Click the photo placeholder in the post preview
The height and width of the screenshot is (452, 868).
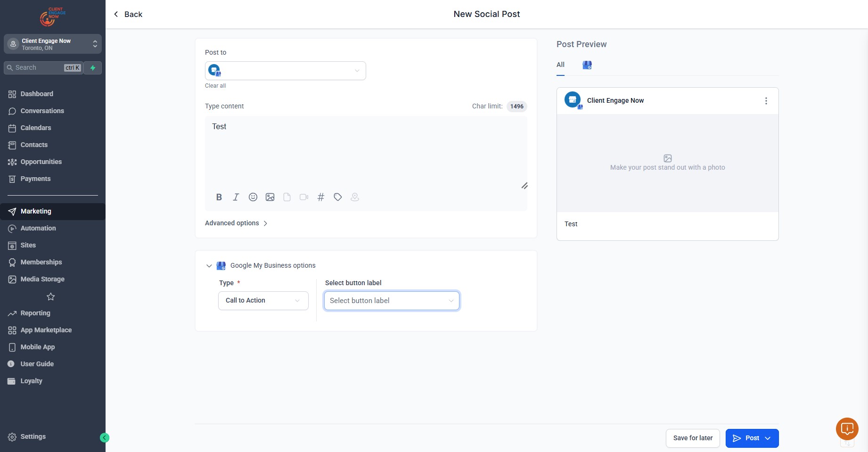[668, 163]
